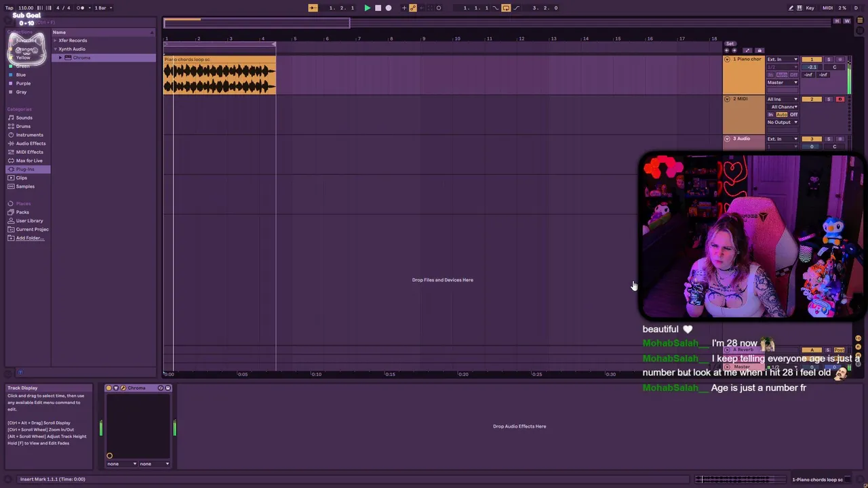This screenshot has width=868, height=488.
Task: Click track 1 volume value -2.1
Action: pyautogui.click(x=812, y=67)
